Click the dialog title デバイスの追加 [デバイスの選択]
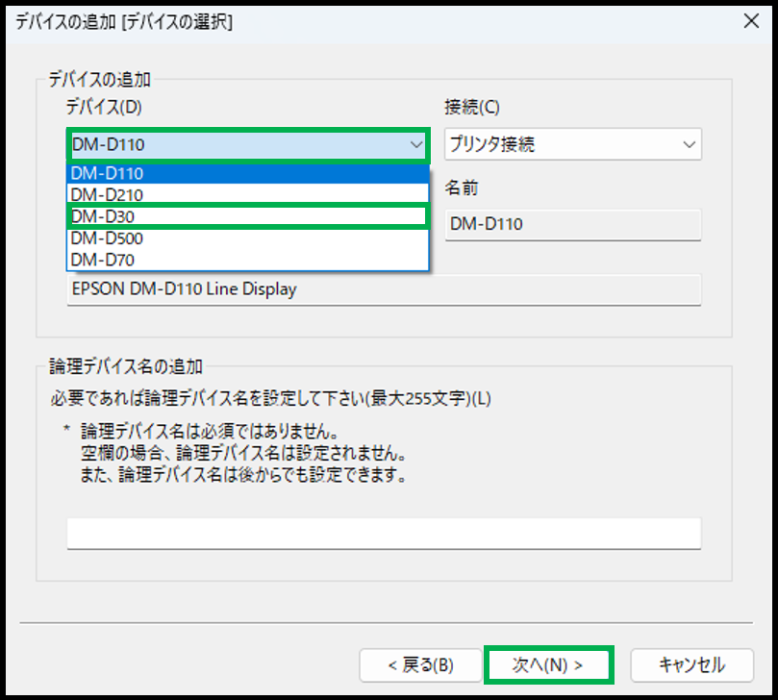The height and width of the screenshot is (700, 778). 124,22
